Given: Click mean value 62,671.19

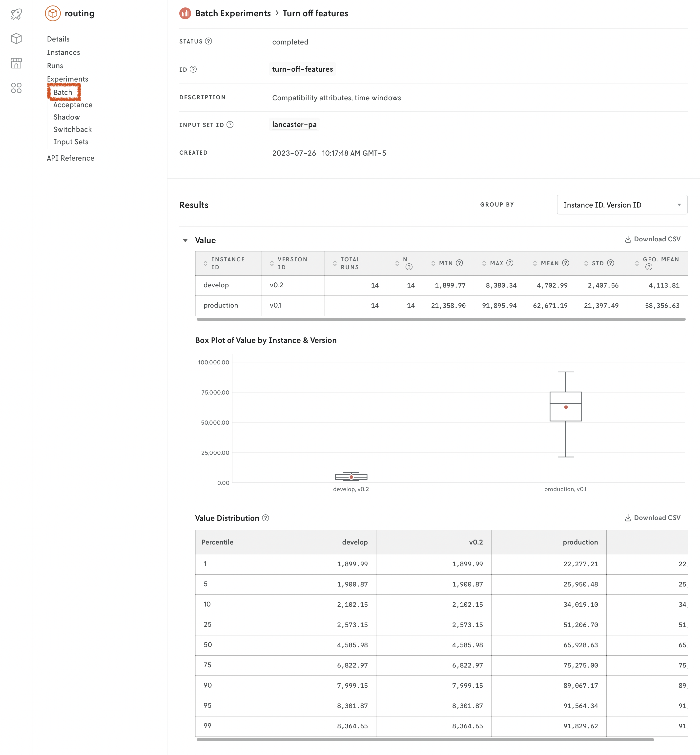Looking at the screenshot, I should (550, 305).
